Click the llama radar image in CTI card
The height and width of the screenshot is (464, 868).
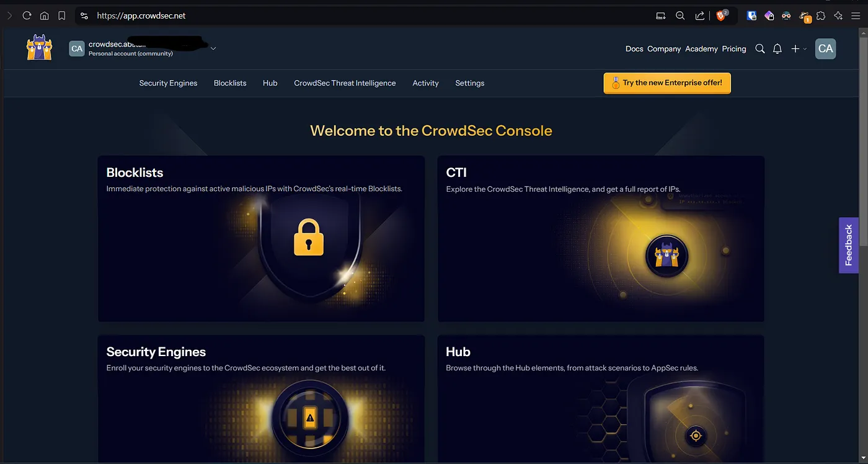point(666,255)
